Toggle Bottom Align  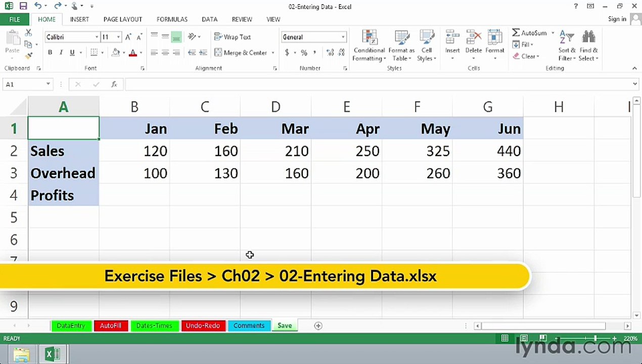[x=176, y=36]
